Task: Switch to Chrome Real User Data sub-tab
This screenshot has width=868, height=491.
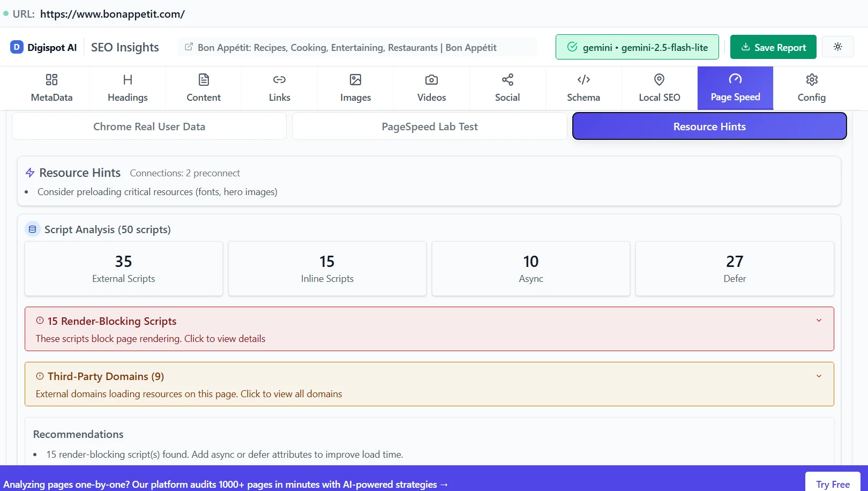Action: pyautogui.click(x=149, y=127)
